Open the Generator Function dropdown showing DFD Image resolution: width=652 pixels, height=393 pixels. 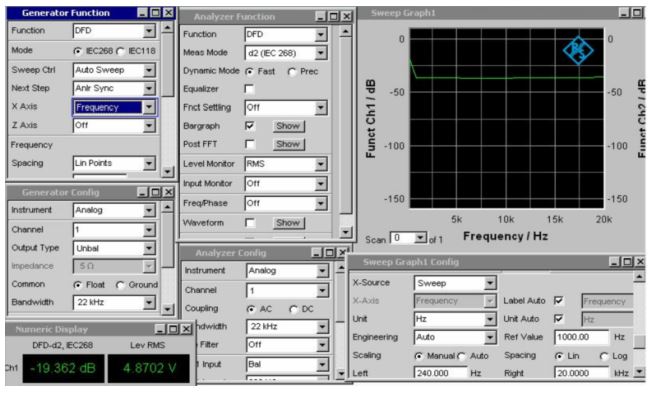pyautogui.click(x=114, y=31)
